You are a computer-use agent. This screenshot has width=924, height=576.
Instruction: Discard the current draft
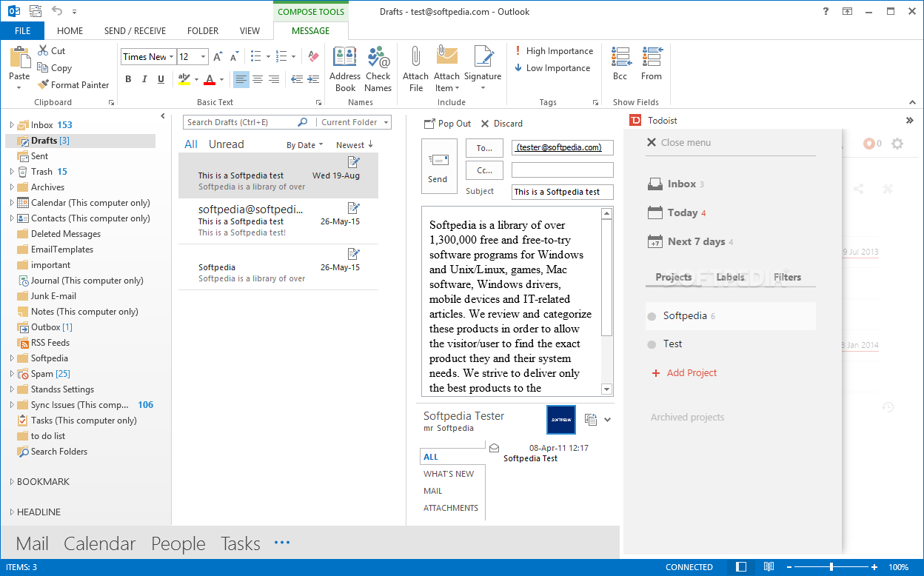pyautogui.click(x=501, y=124)
